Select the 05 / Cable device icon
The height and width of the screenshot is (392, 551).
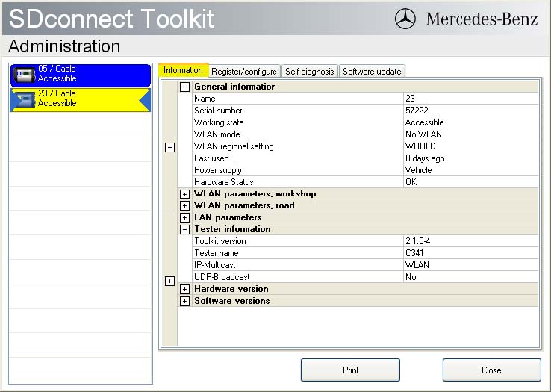click(24, 75)
